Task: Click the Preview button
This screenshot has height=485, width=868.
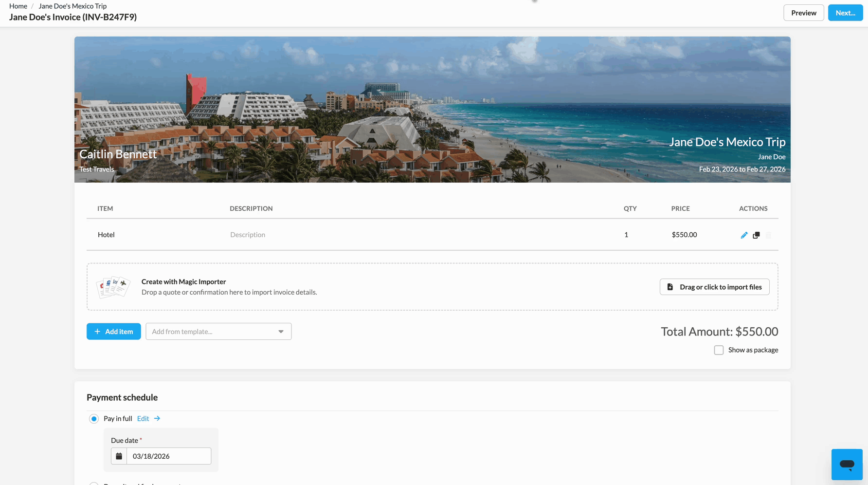Action: pos(803,13)
